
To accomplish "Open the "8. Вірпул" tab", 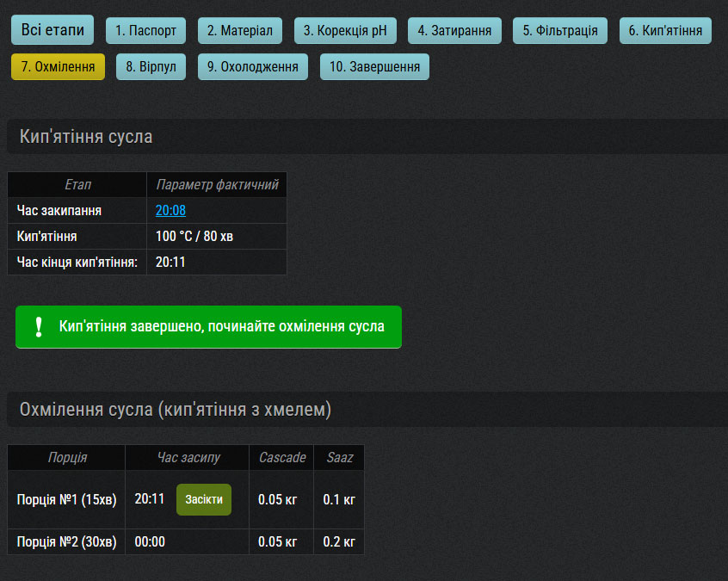I will [x=151, y=66].
